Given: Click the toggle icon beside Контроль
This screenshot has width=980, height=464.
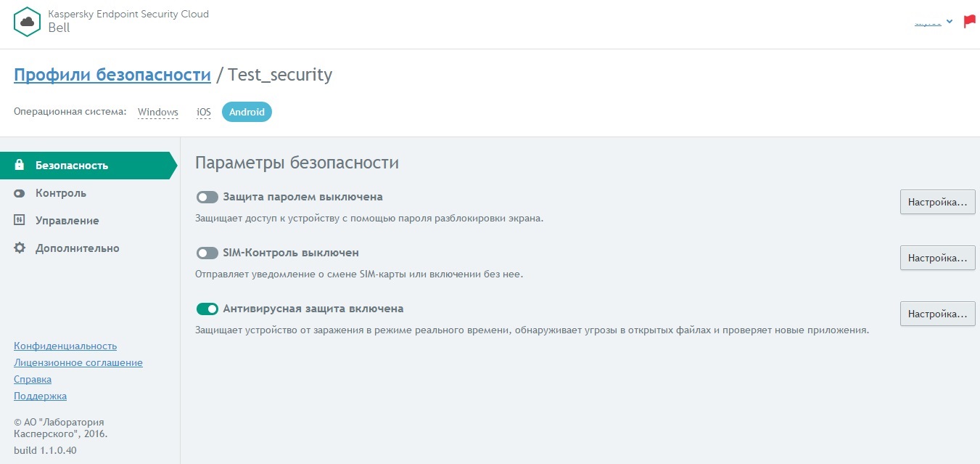Looking at the screenshot, I should pos(20,193).
